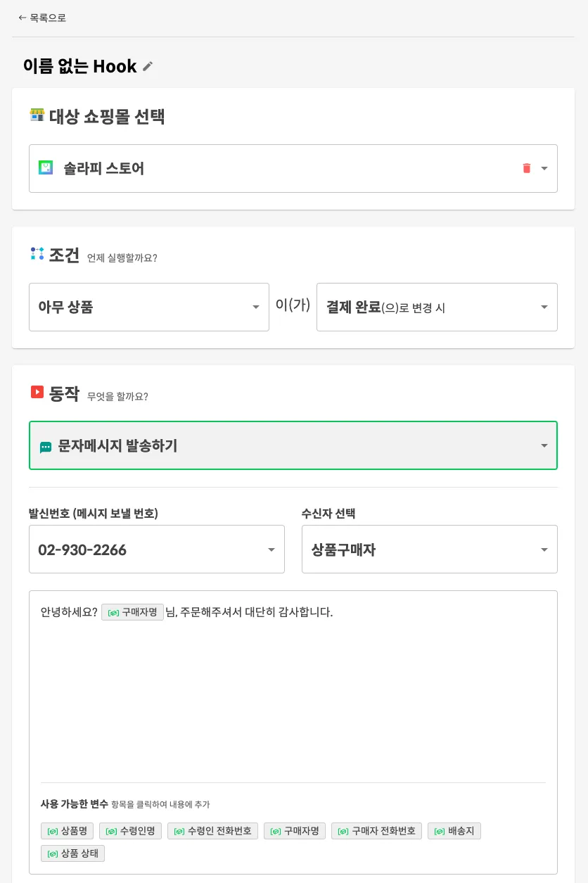Add the 수령인 전화번호 variable
Viewport: 588px width, 883px height.
click(212, 831)
